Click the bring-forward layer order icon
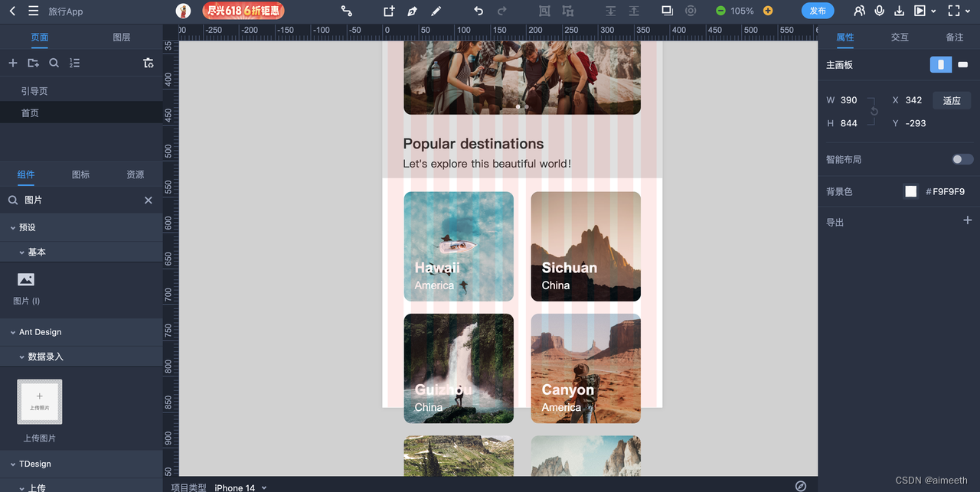Viewport: 980px width, 492px height. (634, 11)
